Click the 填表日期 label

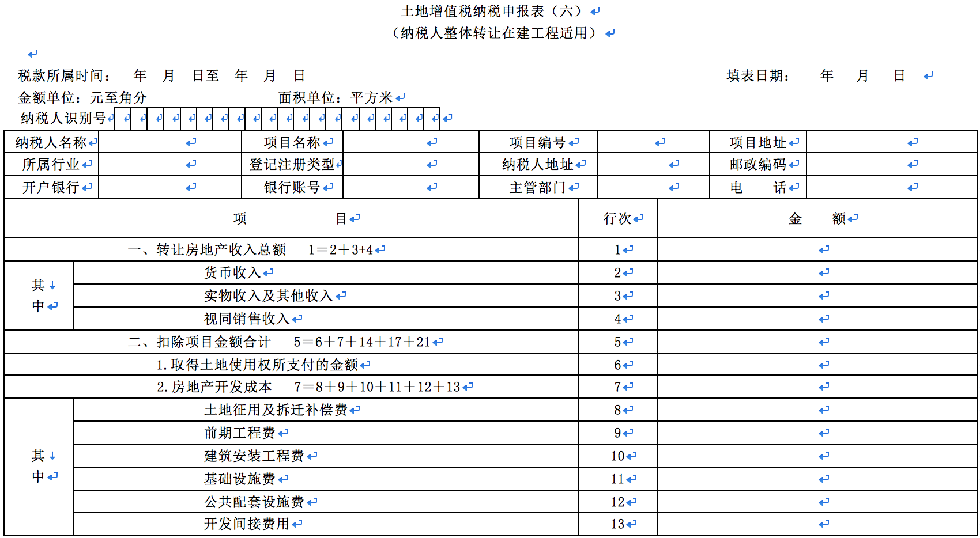[x=758, y=75]
